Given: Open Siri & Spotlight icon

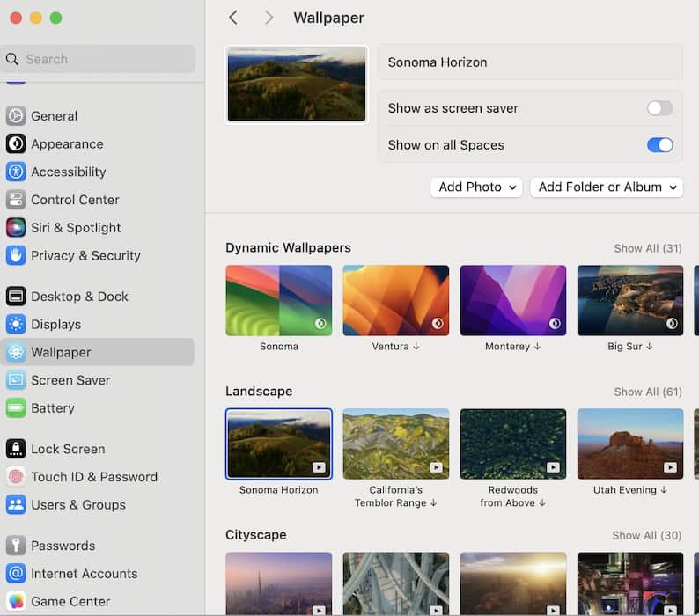Looking at the screenshot, I should (x=16, y=227).
